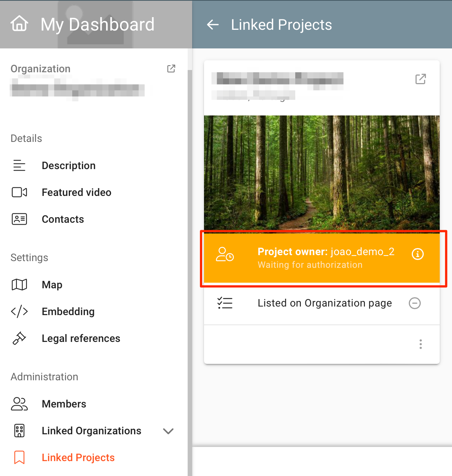Image resolution: width=452 pixels, height=476 pixels.
Task: Click the forest project thumbnail image
Action: point(322,172)
